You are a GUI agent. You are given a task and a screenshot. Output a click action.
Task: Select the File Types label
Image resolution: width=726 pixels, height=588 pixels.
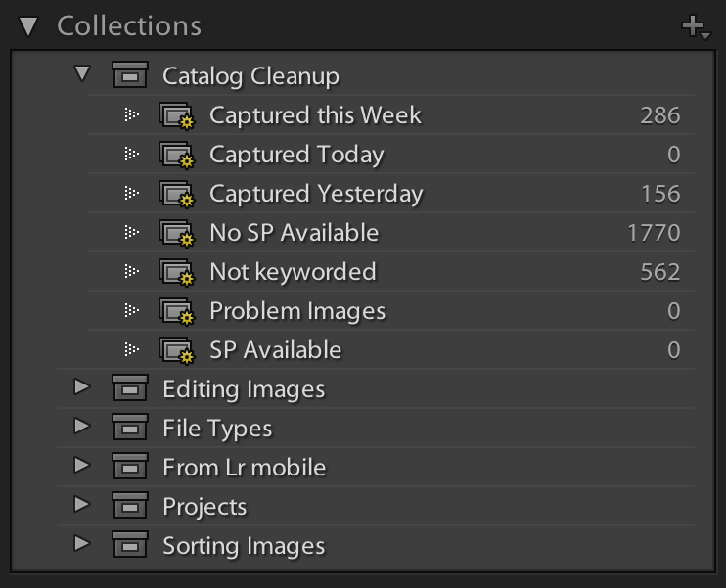click(x=217, y=429)
